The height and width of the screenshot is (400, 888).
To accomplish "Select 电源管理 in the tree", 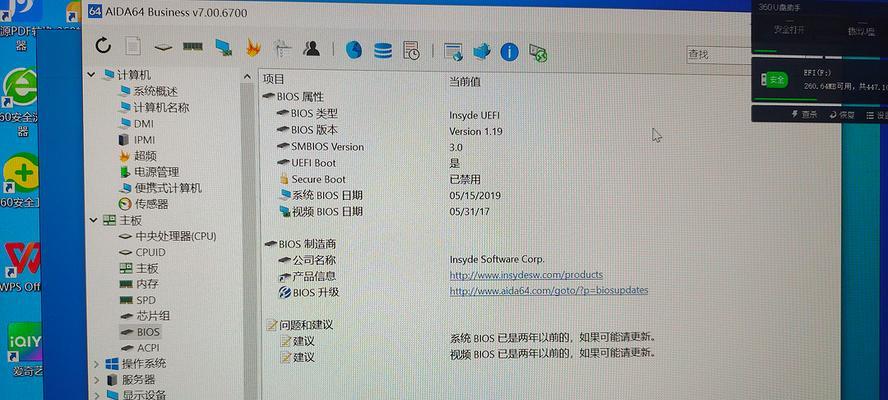I will pyautogui.click(x=150, y=172).
